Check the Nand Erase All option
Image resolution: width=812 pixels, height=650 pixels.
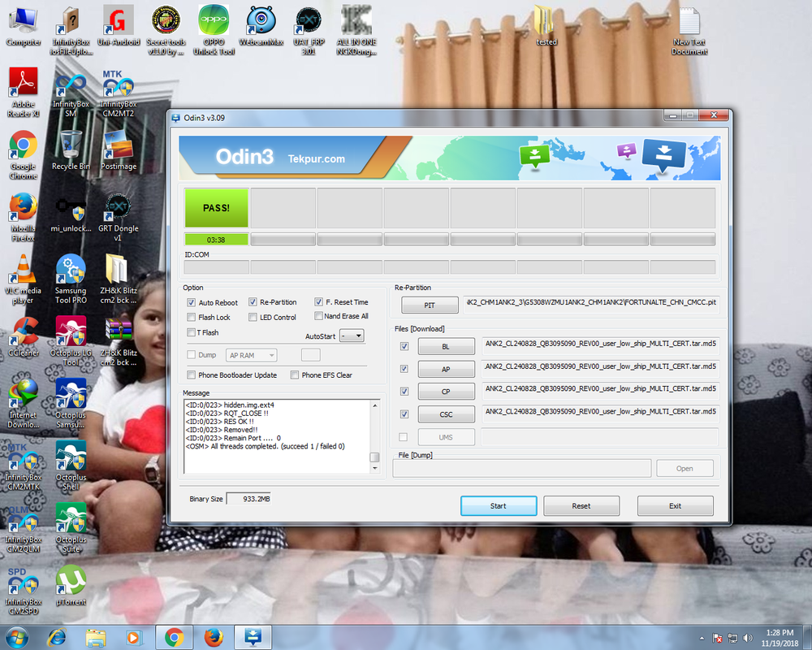click(318, 316)
